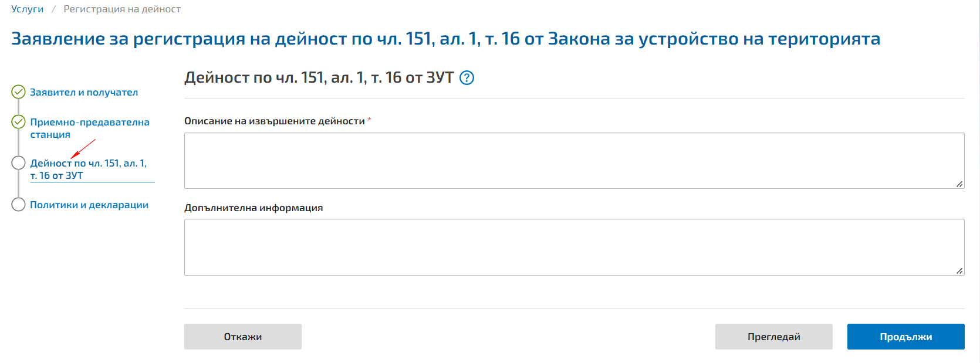Continue with the Продължи button

tap(905, 337)
